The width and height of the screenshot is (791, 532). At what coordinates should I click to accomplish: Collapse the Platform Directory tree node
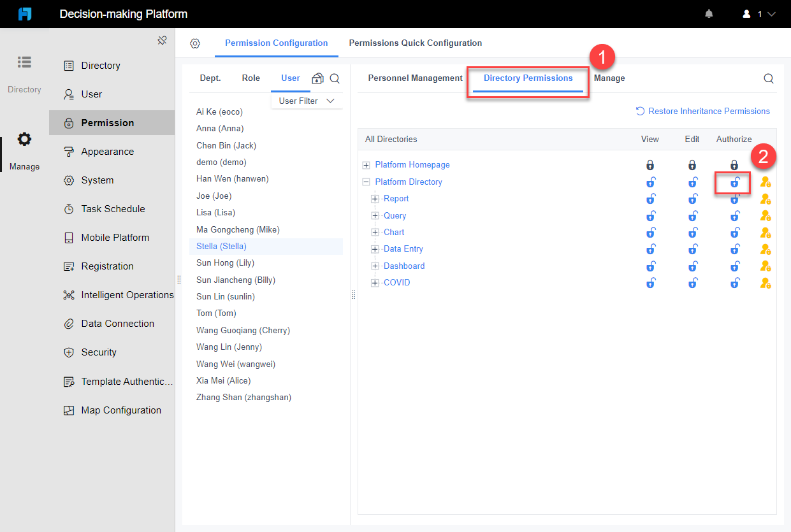pos(366,182)
